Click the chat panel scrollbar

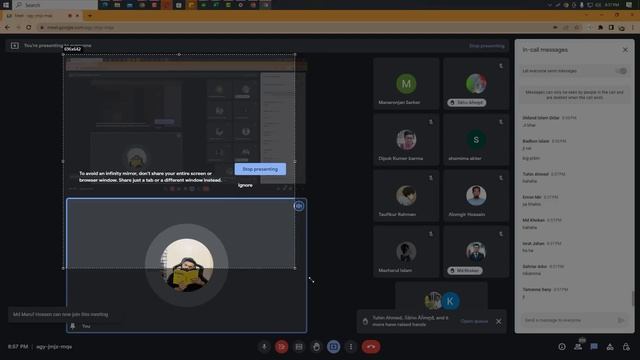(633, 299)
